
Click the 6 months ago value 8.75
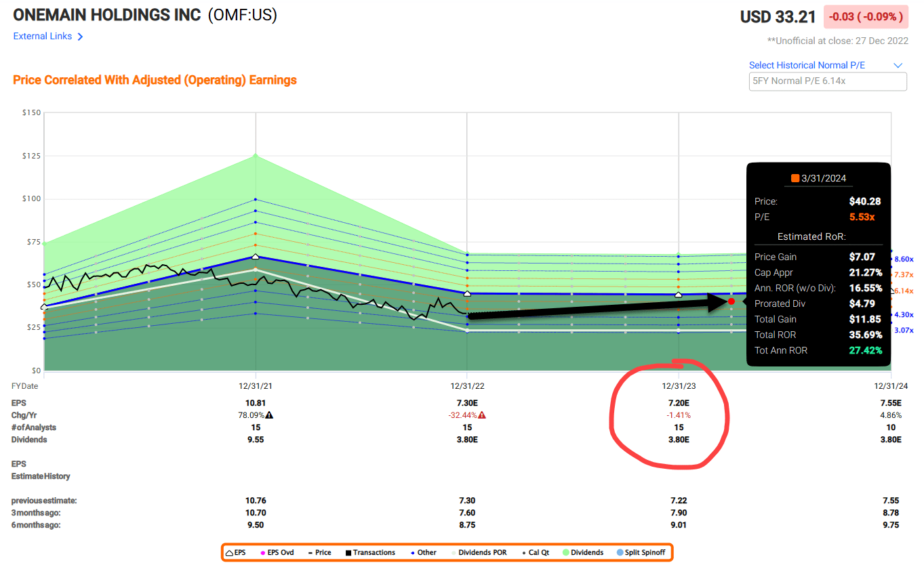(x=467, y=525)
